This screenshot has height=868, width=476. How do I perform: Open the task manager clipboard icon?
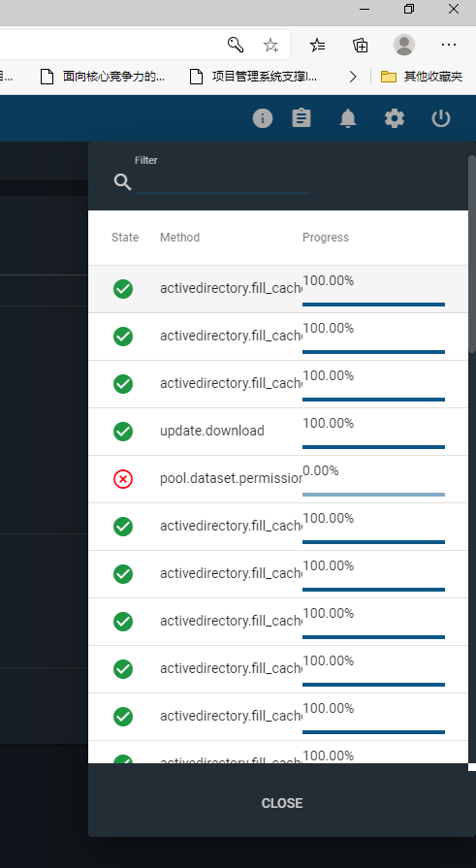tap(301, 118)
